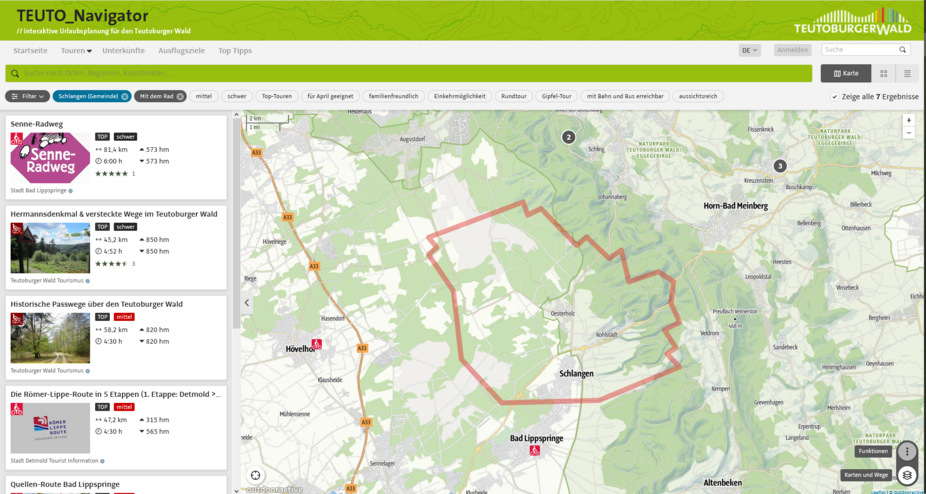Zoom out on the map
This screenshot has height=494, width=926.
click(x=908, y=133)
